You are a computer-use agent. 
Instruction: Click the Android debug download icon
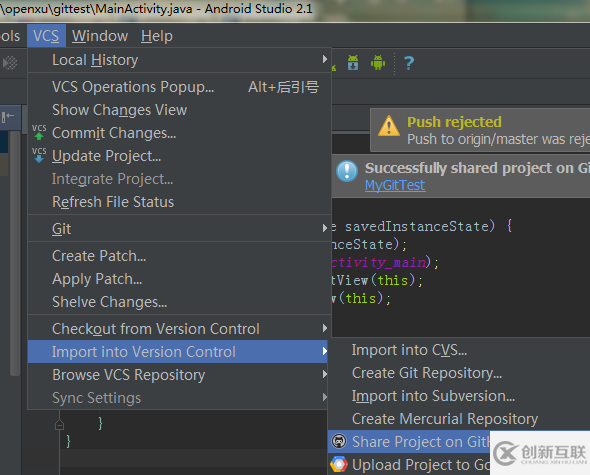coord(353,62)
